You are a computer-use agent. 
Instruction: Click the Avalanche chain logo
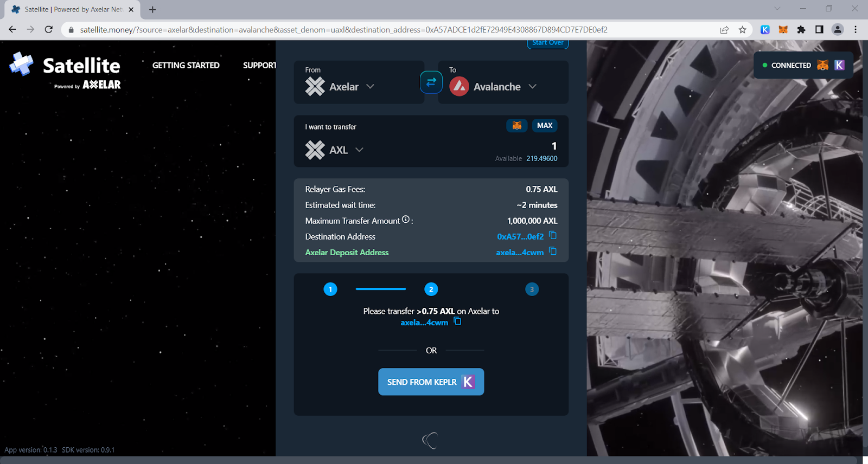click(x=459, y=86)
